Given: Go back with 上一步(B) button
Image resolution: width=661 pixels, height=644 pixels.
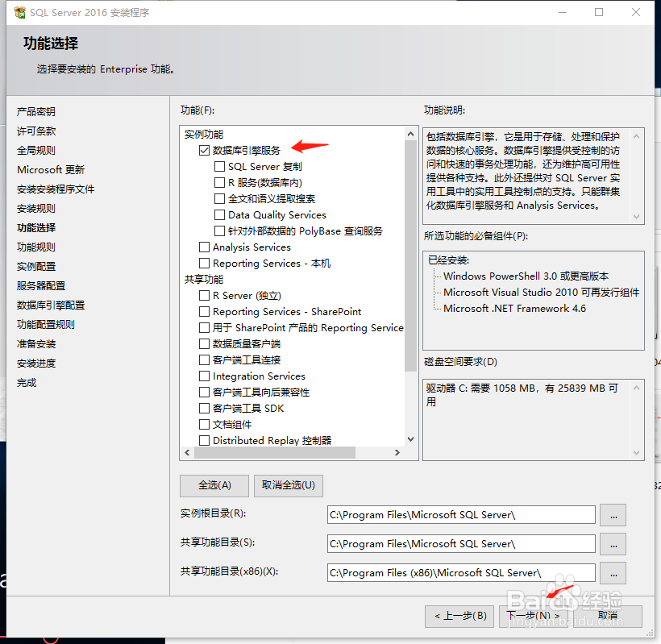Looking at the screenshot, I should tap(459, 616).
